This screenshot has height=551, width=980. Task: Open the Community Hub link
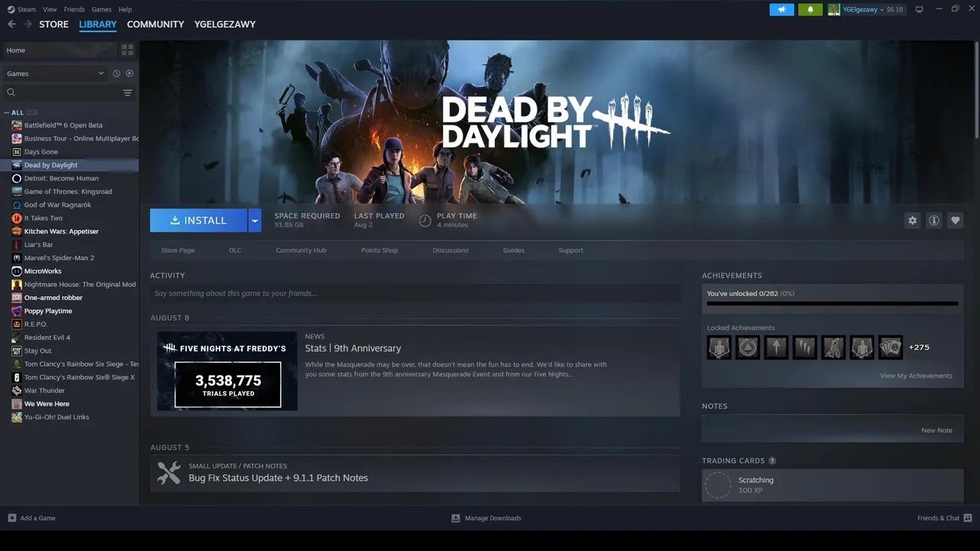[x=301, y=250]
